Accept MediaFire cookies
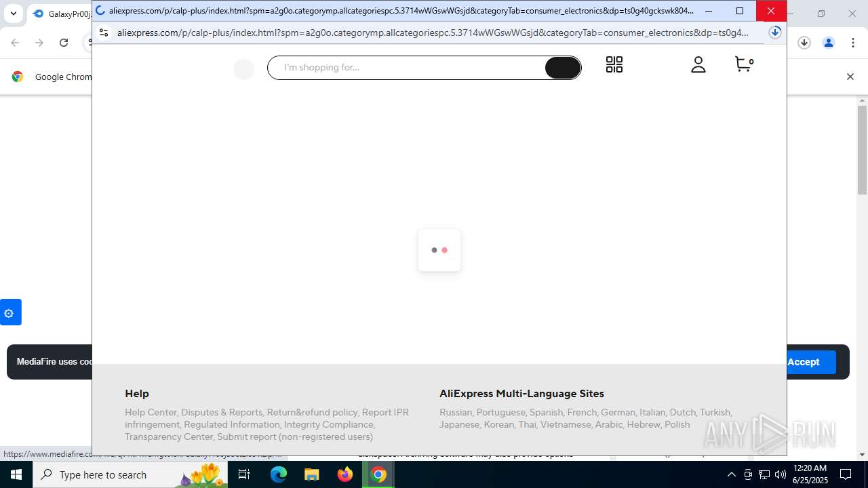 point(804,362)
